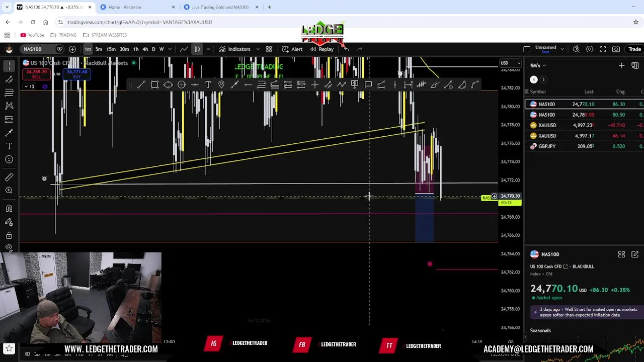Click the SELL 24,769.70 button
This screenshot has width=644, height=362.
36,74
